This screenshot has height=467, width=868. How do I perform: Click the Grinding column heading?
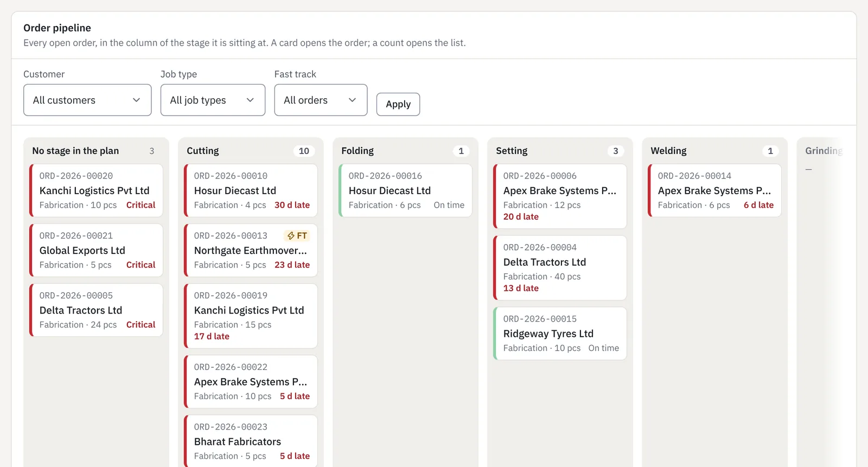[824, 151]
